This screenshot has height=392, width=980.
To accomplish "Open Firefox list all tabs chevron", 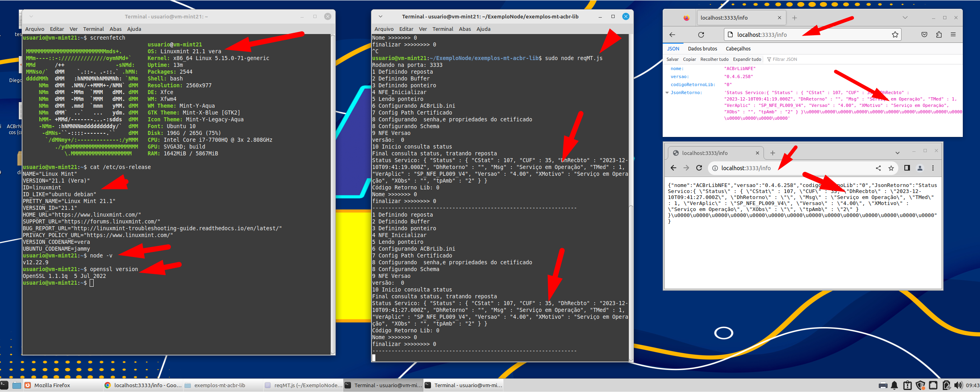I will tap(905, 18).
